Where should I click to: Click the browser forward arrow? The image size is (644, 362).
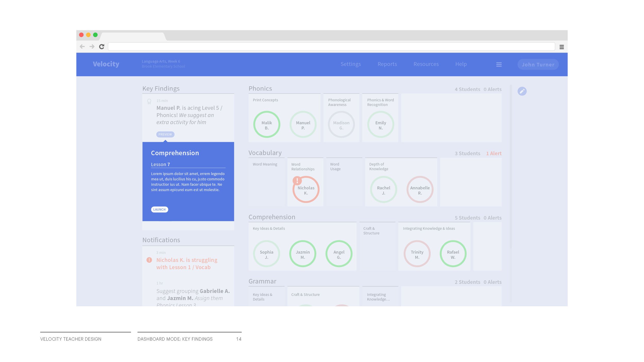92,47
